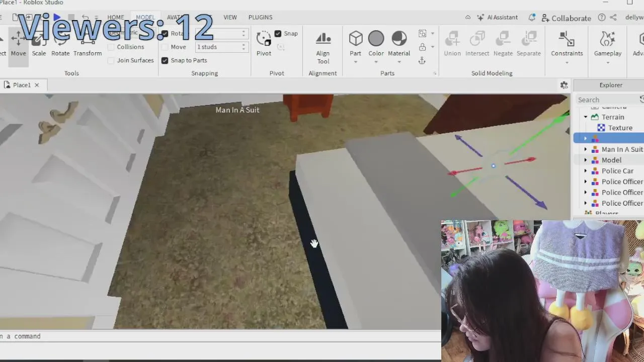Toggle the Move snapping checkbox
644x362 pixels.
click(165, 47)
